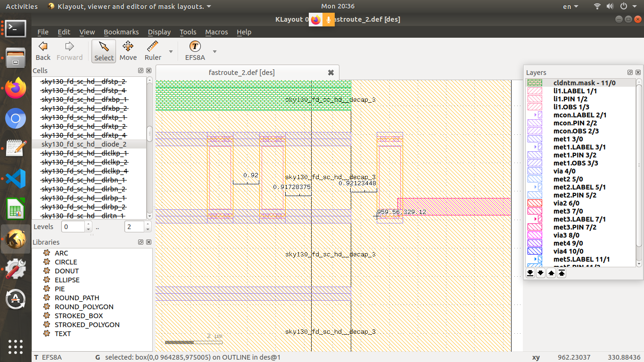The image size is (644, 362).
Task: Launch Firefox from the Ubuntu dock
Action: point(16,88)
